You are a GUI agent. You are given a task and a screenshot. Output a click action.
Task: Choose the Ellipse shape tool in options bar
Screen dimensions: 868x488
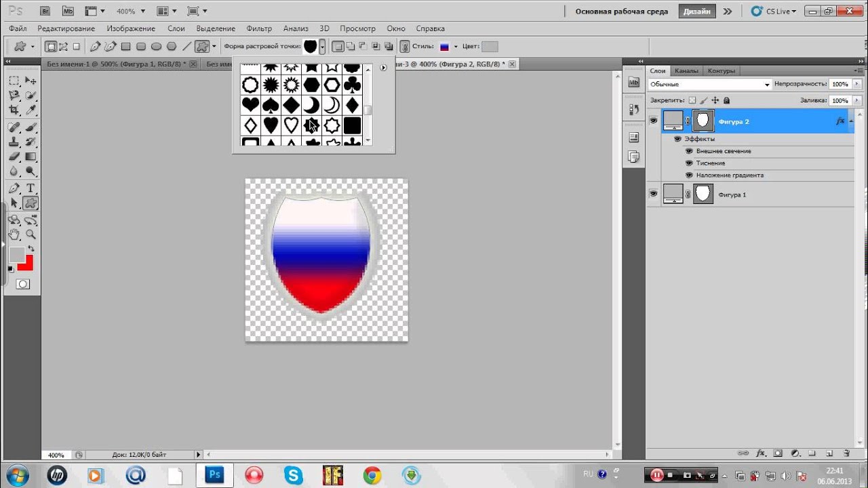pyautogui.click(x=156, y=47)
